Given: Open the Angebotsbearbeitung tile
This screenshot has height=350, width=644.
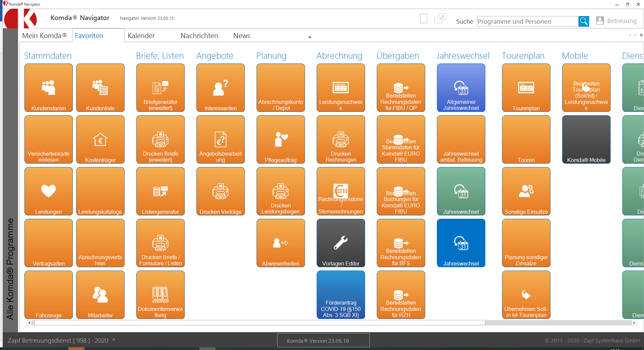Looking at the screenshot, I should tap(220, 139).
